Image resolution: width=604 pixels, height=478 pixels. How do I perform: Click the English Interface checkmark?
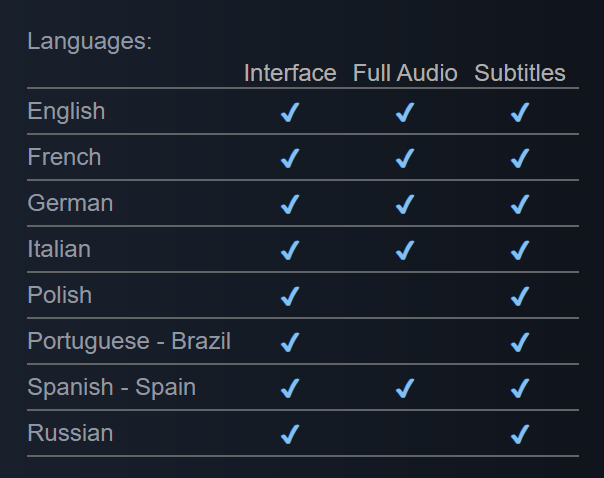(290, 113)
